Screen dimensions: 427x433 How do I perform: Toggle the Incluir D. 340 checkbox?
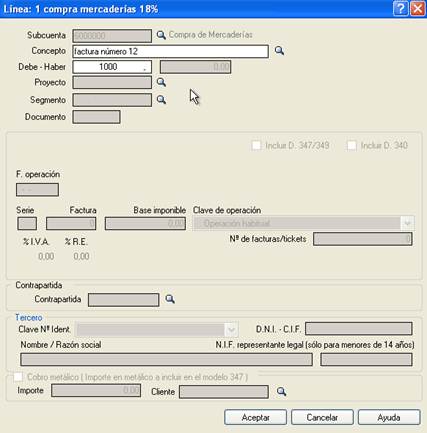coord(352,145)
